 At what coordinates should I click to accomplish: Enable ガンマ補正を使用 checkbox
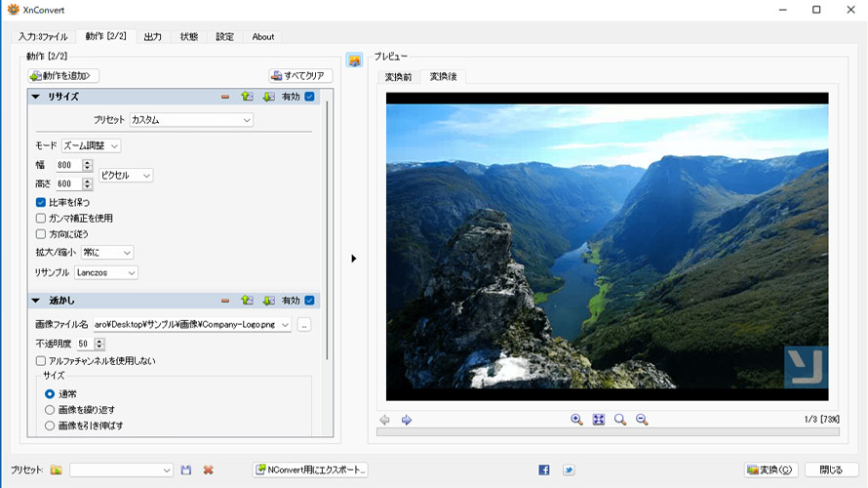41,218
